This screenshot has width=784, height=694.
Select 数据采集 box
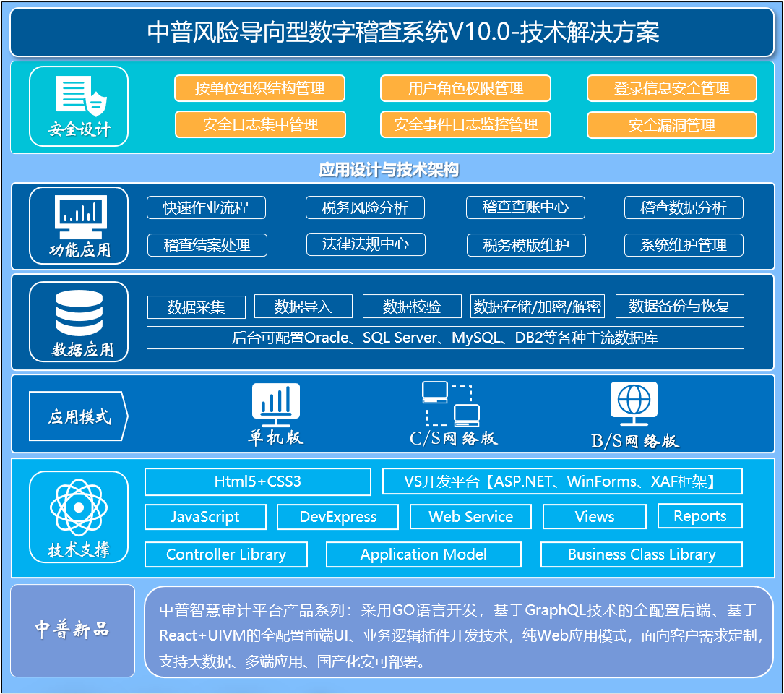pyautogui.click(x=196, y=307)
